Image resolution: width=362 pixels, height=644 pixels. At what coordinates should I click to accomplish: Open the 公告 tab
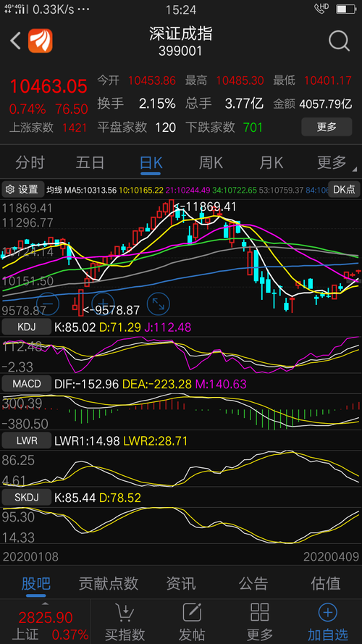click(x=253, y=583)
